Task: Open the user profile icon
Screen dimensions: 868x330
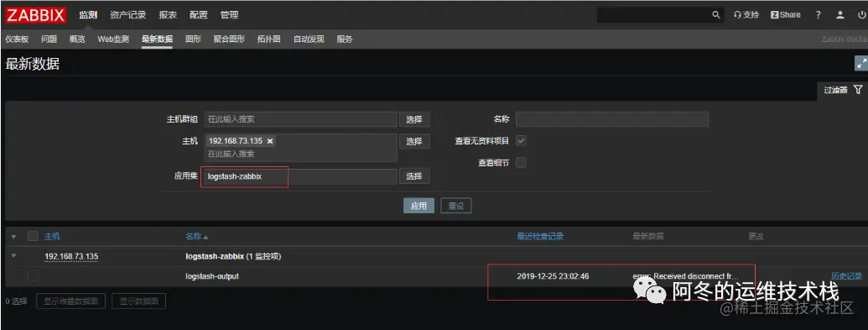Action: (840, 15)
